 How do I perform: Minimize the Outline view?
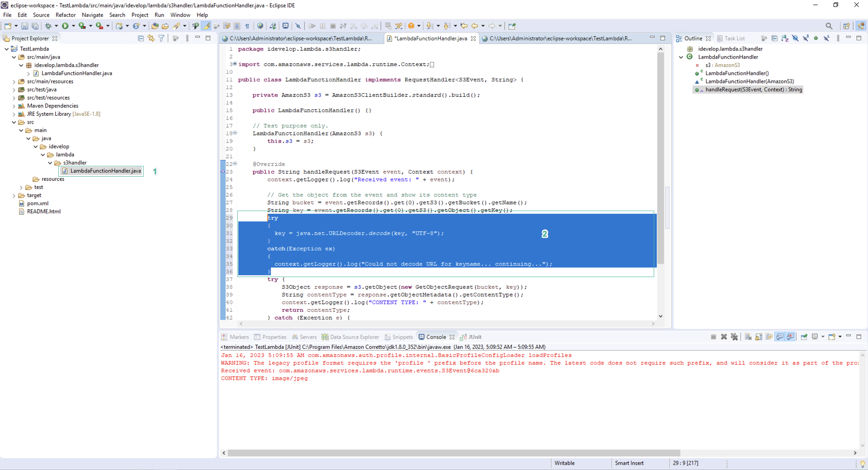tap(849, 38)
